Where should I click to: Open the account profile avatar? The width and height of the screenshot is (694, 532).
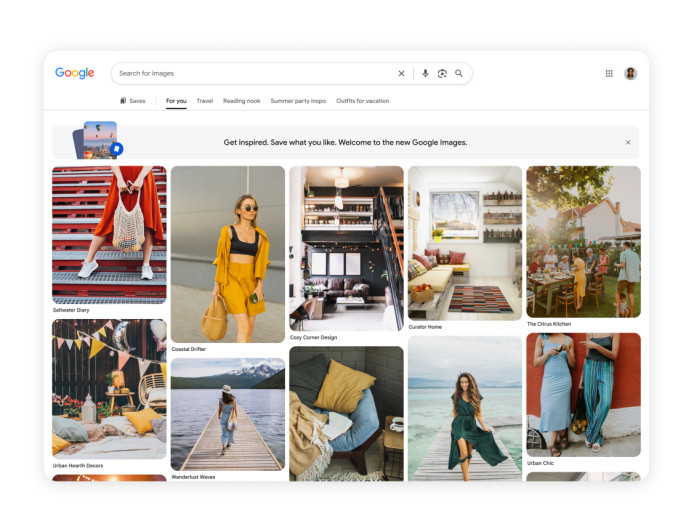coord(631,73)
